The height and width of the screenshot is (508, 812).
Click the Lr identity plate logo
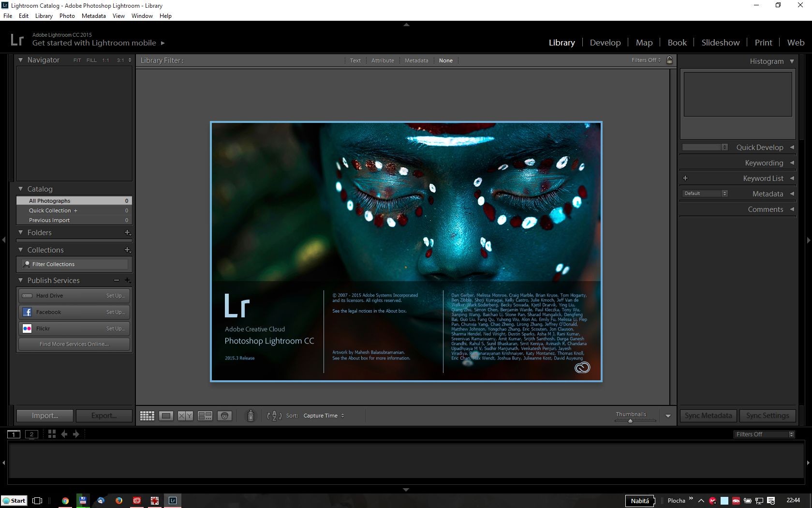(x=17, y=39)
